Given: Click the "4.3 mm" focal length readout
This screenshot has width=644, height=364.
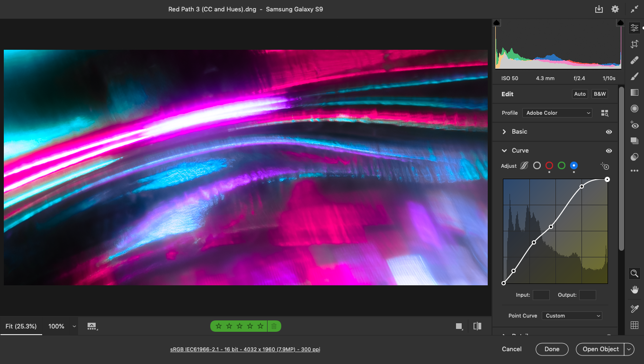Looking at the screenshot, I should coord(545,78).
